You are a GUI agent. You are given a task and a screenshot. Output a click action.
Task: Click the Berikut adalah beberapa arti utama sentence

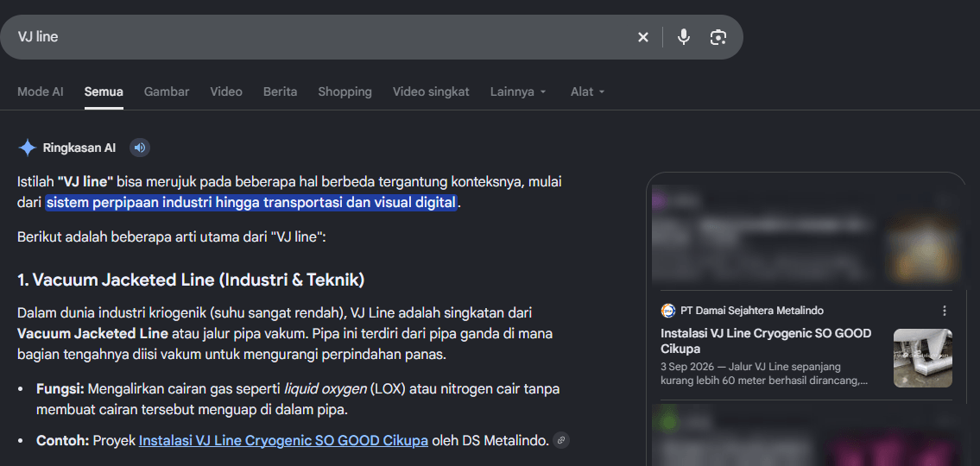click(x=172, y=237)
